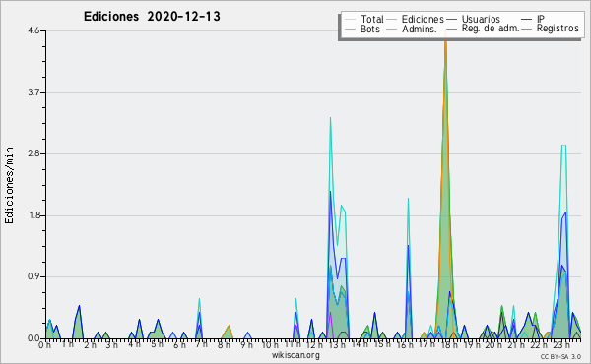The height and width of the screenshot is (364, 591).
Task: Click the 20 h x-axis label
Action: coord(493,345)
